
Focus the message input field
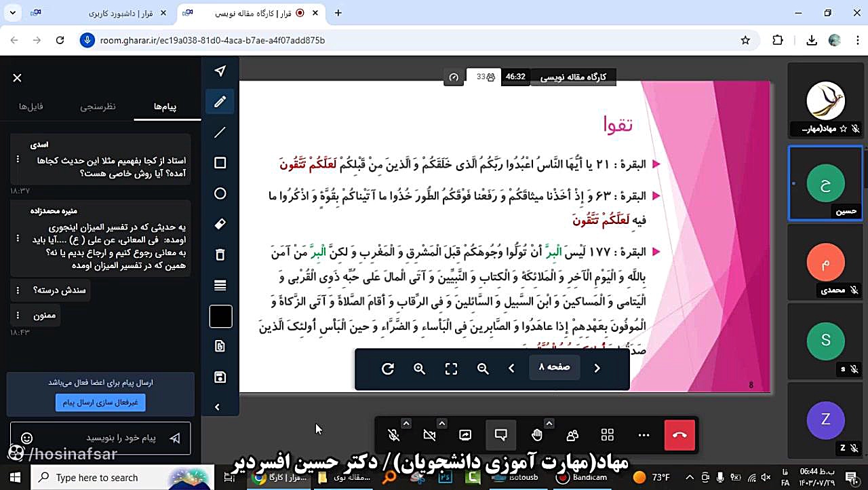[100, 438]
